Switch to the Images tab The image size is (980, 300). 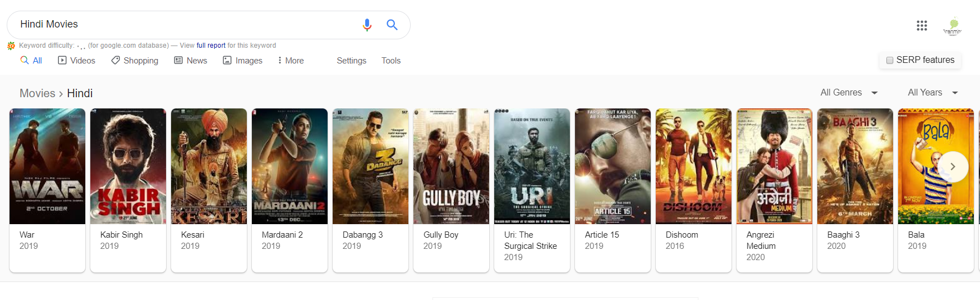242,60
